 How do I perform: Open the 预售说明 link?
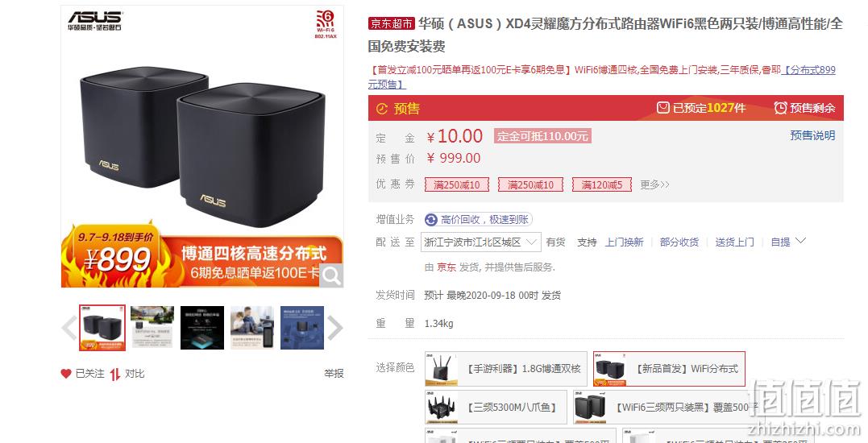(812, 135)
